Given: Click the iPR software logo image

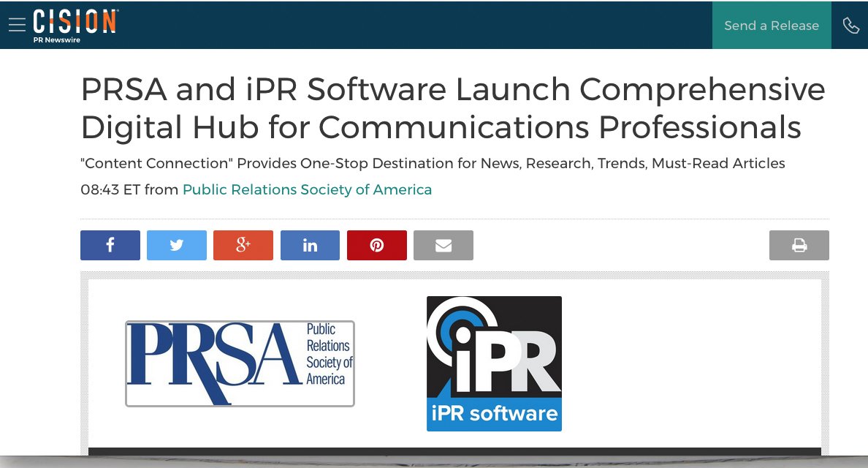Looking at the screenshot, I should tap(495, 363).
